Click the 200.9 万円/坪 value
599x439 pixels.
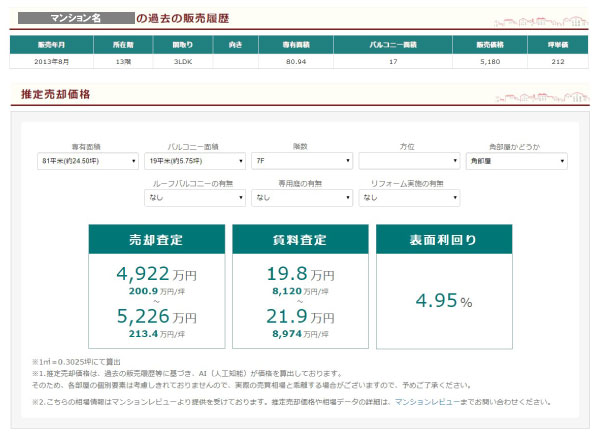tap(157, 291)
